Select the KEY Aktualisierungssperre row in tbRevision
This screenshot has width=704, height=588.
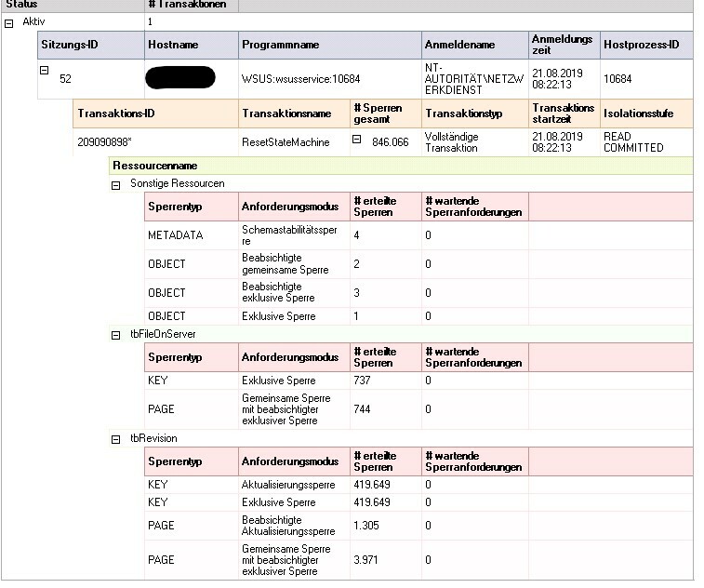click(418, 485)
